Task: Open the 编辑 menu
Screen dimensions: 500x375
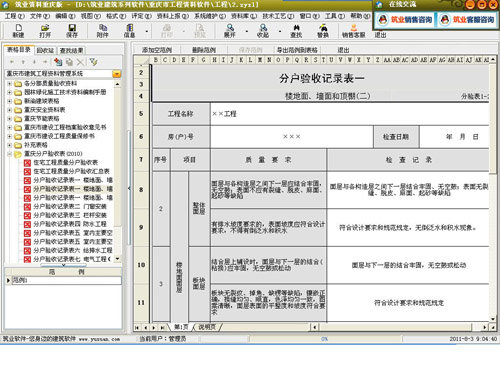Action: coord(65,16)
